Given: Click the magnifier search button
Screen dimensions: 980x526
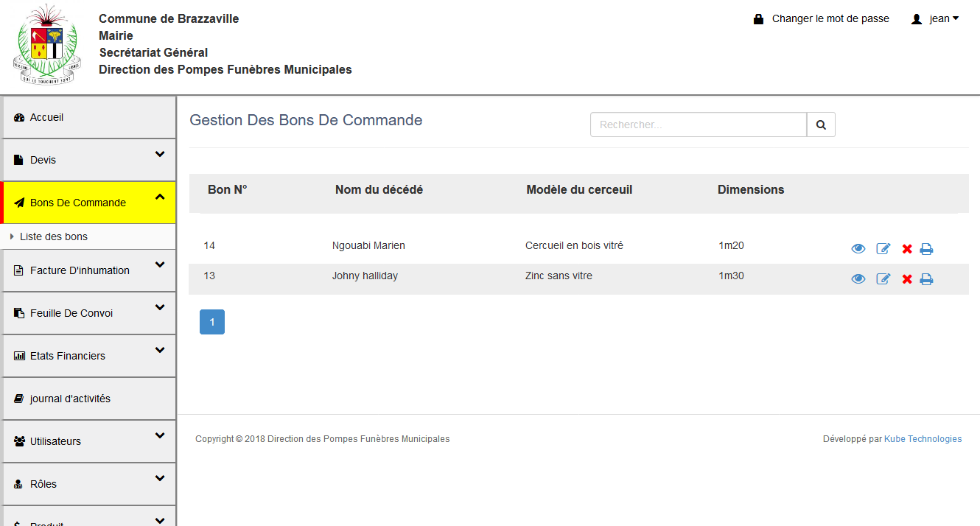Looking at the screenshot, I should coord(821,125).
